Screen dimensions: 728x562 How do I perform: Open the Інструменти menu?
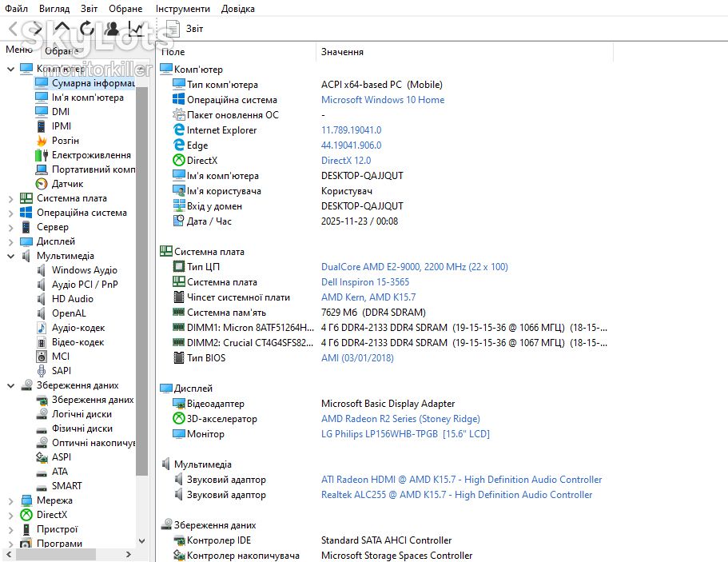pyautogui.click(x=182, y=8)
